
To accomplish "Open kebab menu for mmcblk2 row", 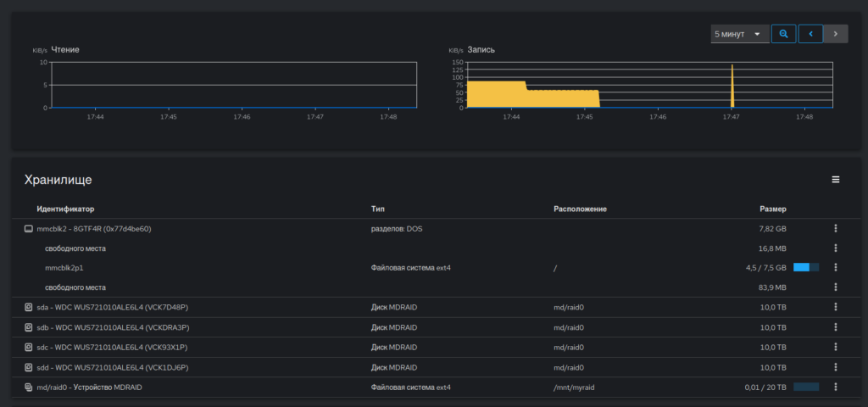I will pos(835,228).
